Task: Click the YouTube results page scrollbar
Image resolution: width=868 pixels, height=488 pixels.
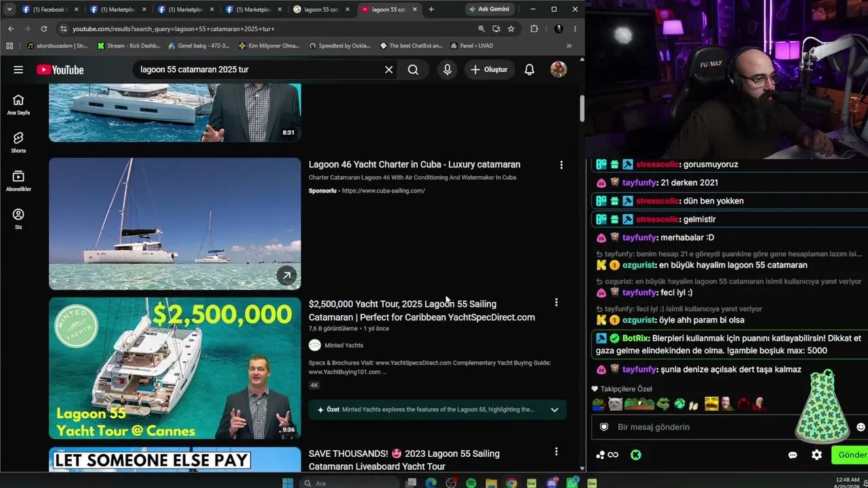Action: 582,108
